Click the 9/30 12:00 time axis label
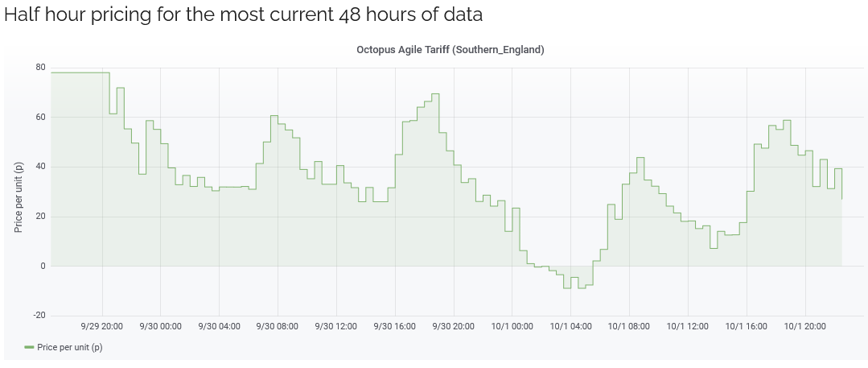The width and height of the screenshot is (868, 368). [336, 326]
